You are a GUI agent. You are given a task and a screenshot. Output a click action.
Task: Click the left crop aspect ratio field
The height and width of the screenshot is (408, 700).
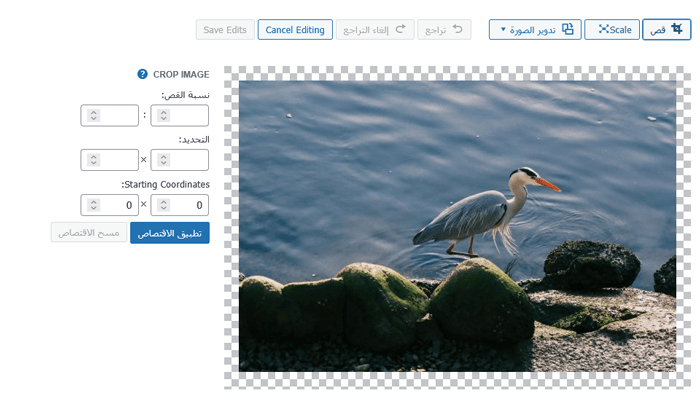click(x=117, y=115)
